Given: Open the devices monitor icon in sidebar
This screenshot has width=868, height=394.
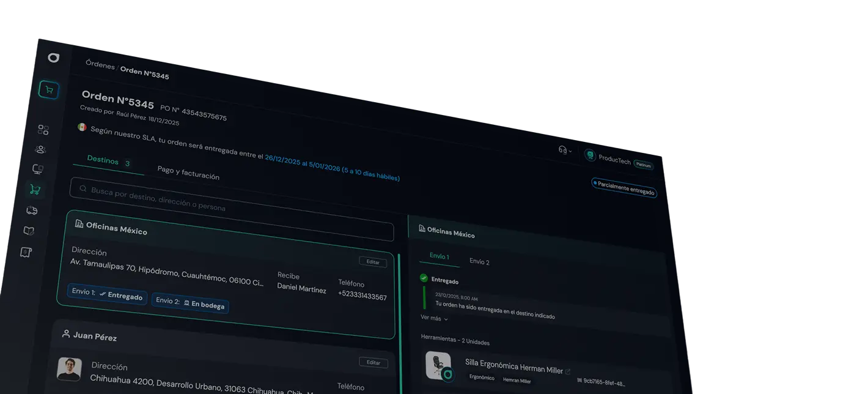Looking at the screenshot, I should tap(38, 169).
